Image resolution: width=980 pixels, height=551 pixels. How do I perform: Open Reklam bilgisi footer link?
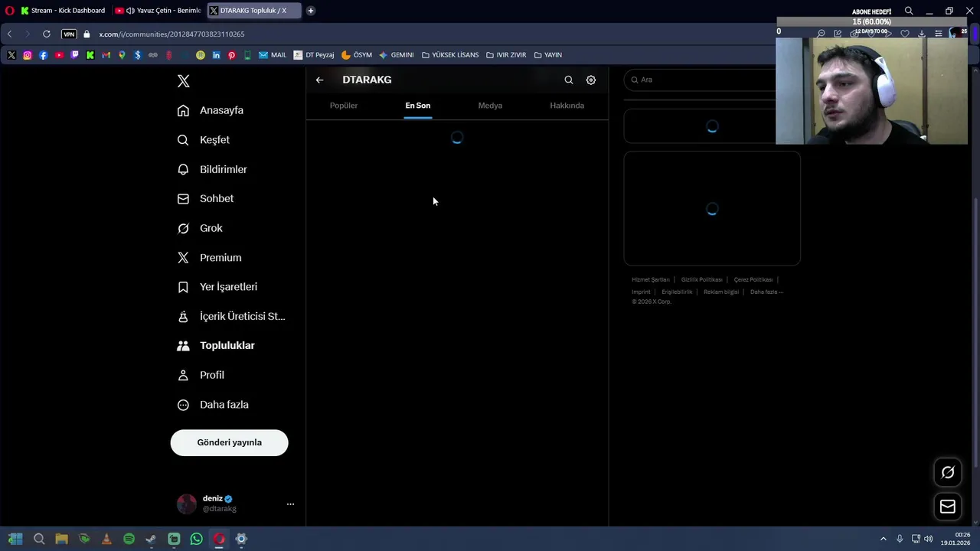click(721, 292)
